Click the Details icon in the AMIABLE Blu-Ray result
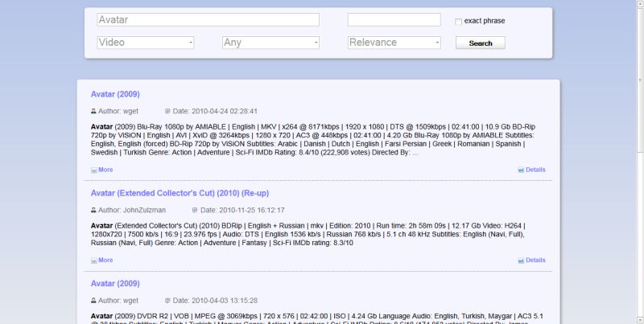Image resolution: width=644 pixels, height=324 pixels. [521, 170]
